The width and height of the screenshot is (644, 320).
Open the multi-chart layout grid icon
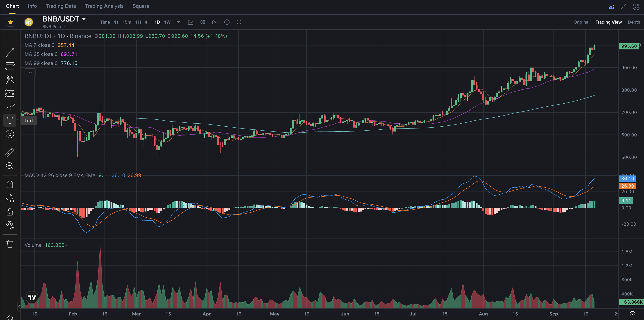point(636,7)
